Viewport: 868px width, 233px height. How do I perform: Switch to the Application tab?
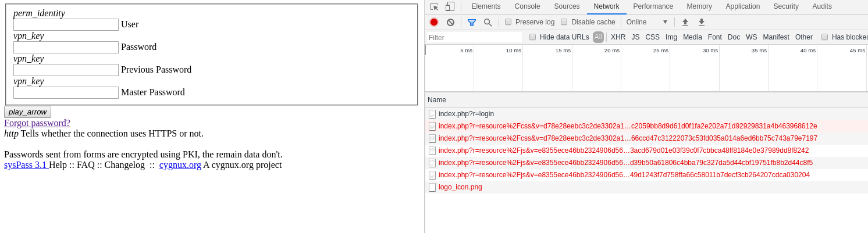[x=742, y=6]
